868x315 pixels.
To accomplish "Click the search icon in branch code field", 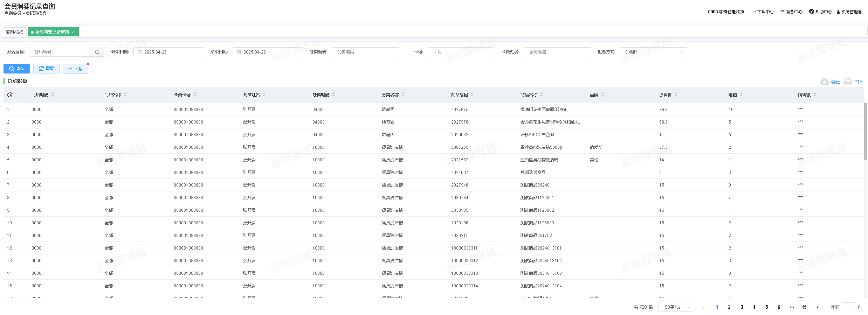I will click(97, 52).
